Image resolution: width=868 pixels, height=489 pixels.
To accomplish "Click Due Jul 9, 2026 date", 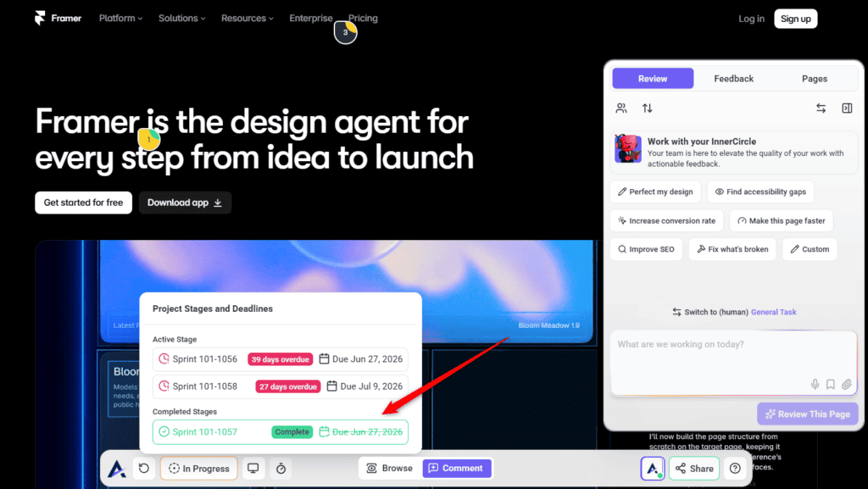I will click(371, 386).
